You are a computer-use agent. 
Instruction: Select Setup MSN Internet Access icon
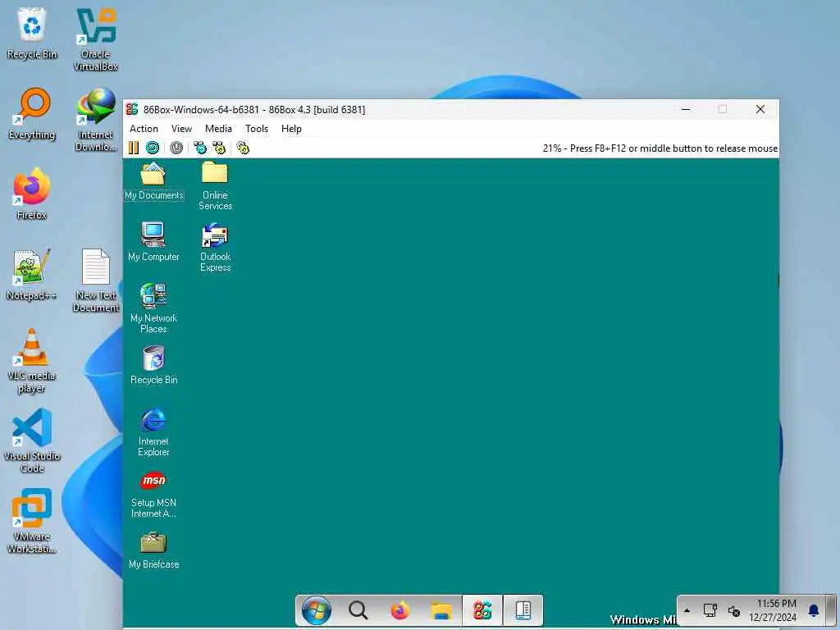pyautogui.click(x=153, y=494)
